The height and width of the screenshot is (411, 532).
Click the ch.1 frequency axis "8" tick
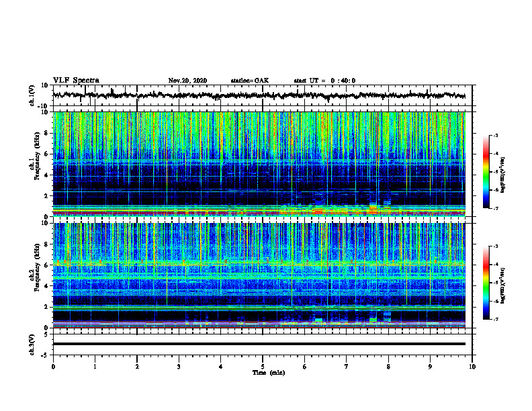47,133
